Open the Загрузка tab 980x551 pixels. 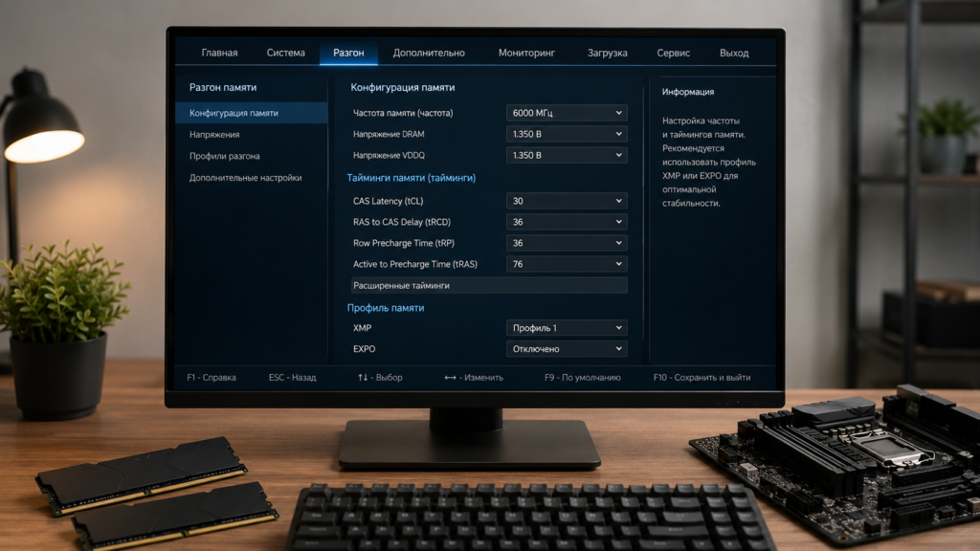click(x=607, y=54)
